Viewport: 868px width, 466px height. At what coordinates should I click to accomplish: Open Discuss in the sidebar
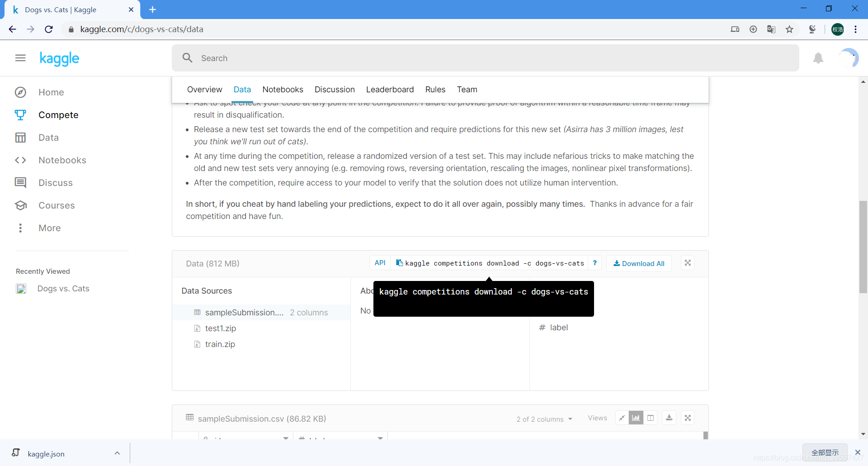pos(56,183)
